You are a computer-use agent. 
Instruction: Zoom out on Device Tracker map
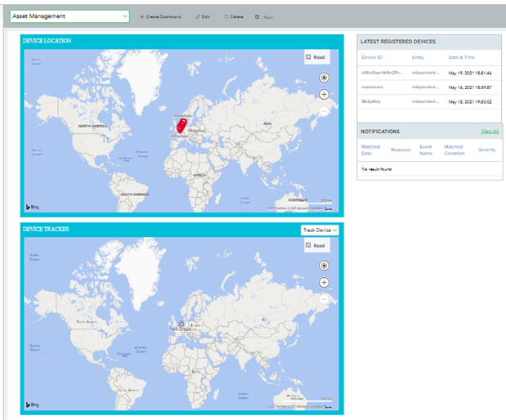click(325, 299)
